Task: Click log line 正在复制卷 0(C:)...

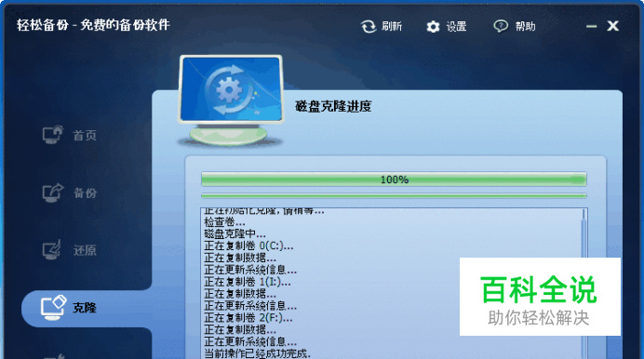Action: [x=248, y=246]
